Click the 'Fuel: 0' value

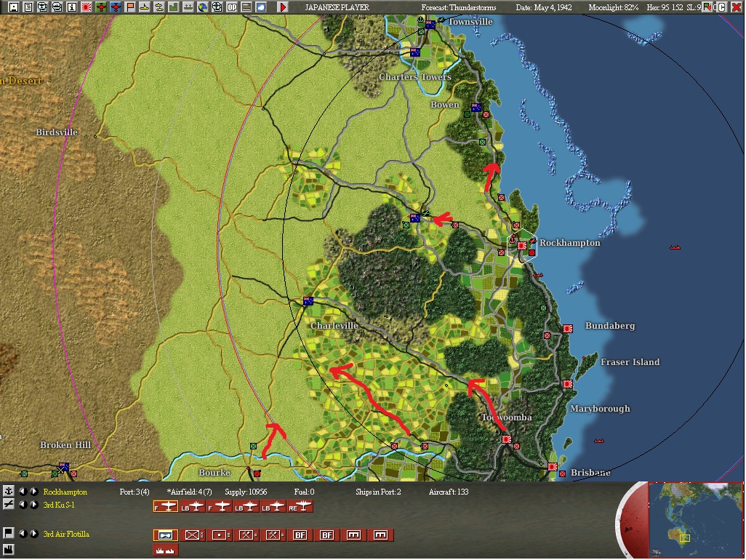tap(304, 492)
